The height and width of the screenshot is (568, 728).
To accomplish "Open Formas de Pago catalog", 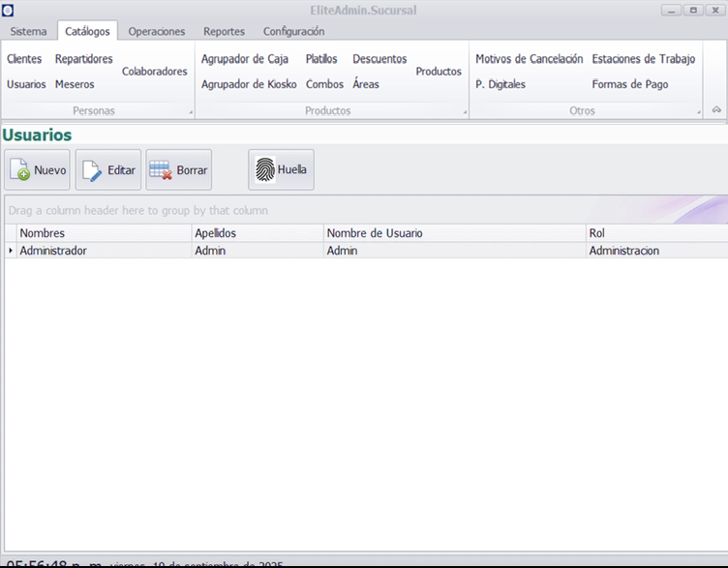I will tap(630, 84).
